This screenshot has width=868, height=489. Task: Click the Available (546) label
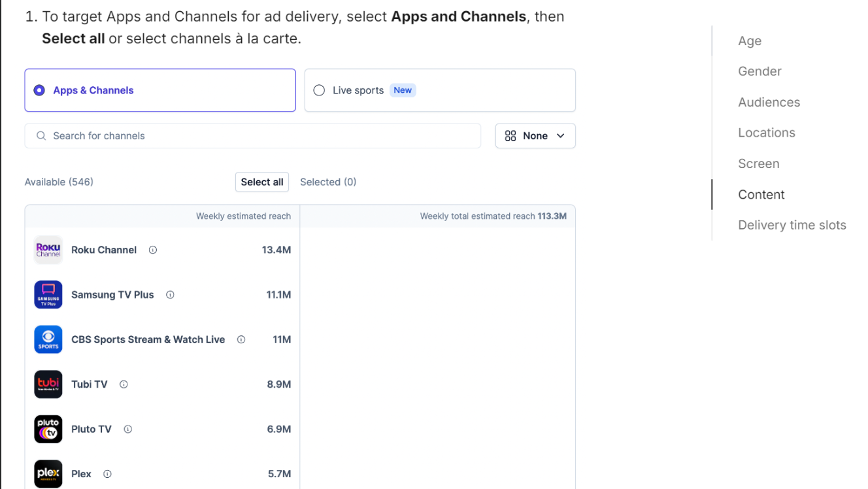pyautogui.click(x=59, y=182)
